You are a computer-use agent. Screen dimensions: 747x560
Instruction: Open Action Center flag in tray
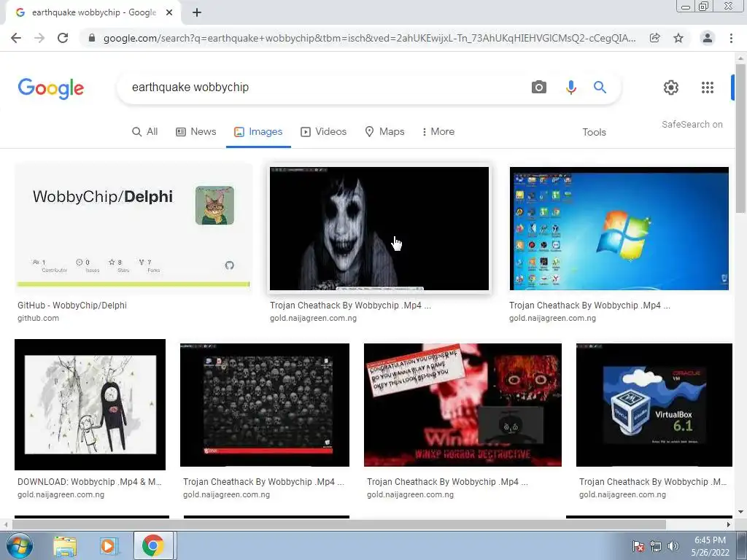638,546
